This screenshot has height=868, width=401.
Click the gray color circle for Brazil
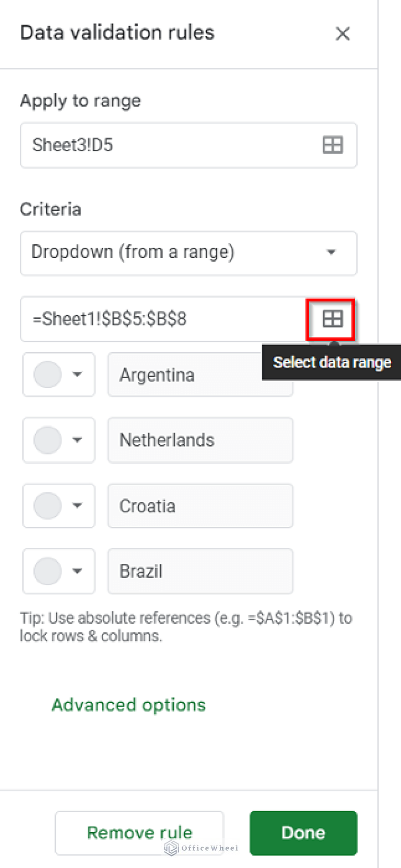(48, 571)
